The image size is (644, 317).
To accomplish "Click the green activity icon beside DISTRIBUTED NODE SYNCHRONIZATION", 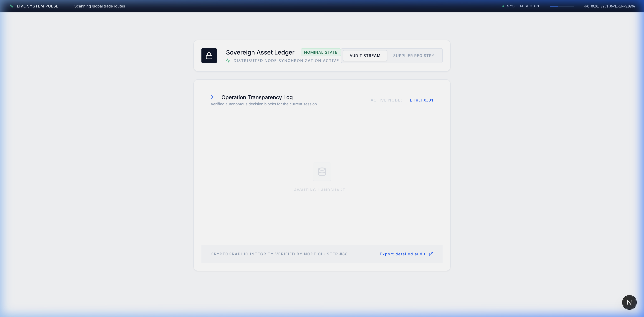I will pos(228,61).
